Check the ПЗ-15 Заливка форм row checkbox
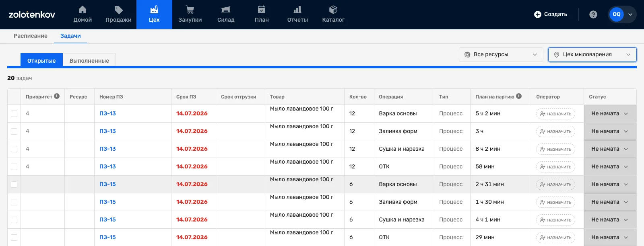This screenshot has height=246, width=644. pos(14,202)
